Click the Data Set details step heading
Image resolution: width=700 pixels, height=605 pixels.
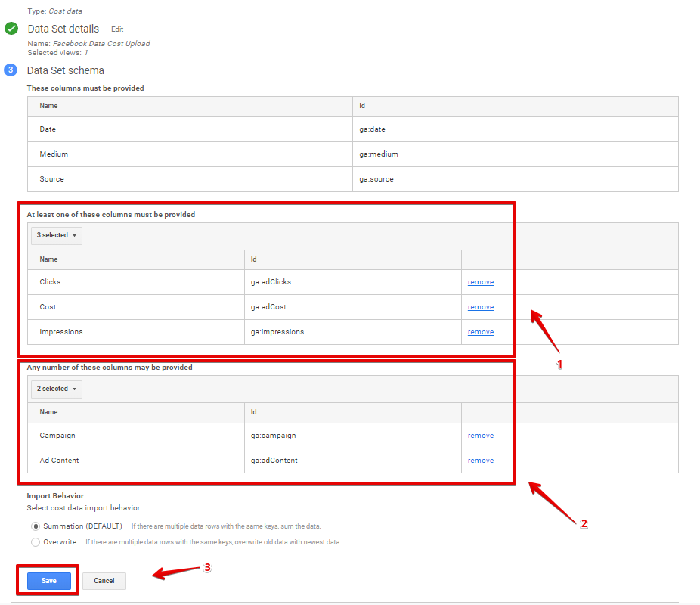click(63, 29)
